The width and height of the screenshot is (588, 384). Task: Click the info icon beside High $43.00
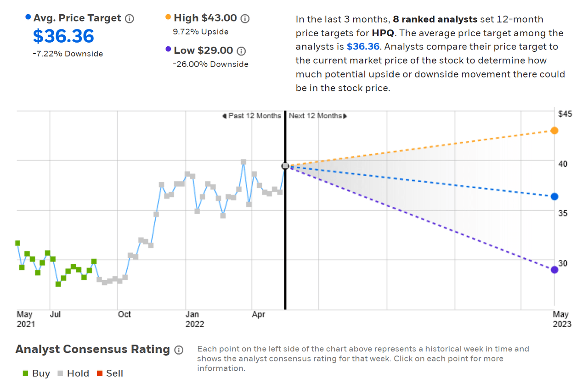(x=245, y=18)
